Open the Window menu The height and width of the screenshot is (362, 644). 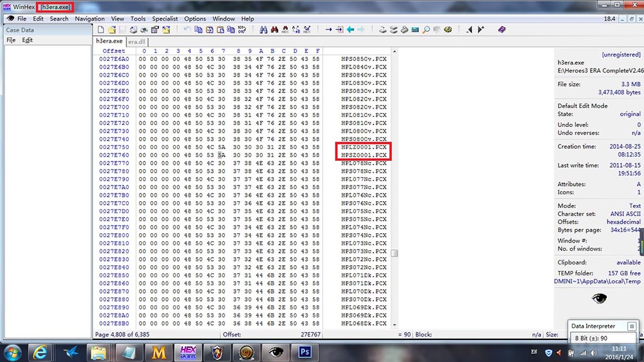coord(224,18)
